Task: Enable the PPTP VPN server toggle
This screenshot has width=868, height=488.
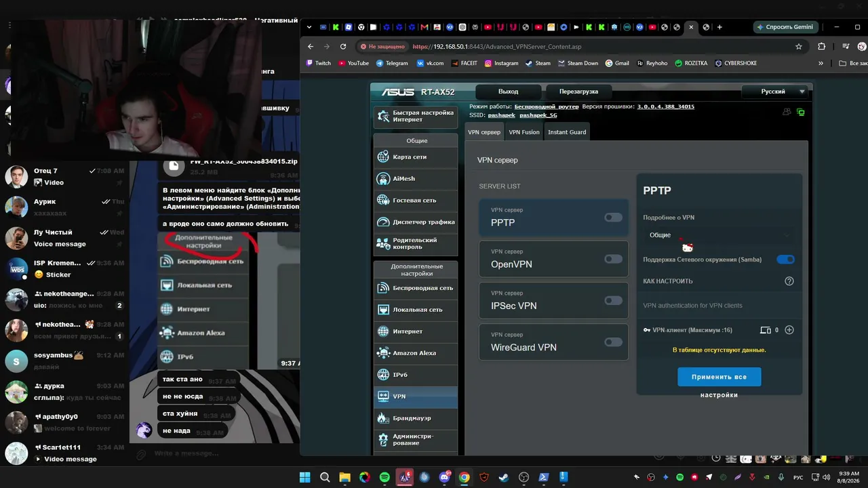Action: [613, 218]
